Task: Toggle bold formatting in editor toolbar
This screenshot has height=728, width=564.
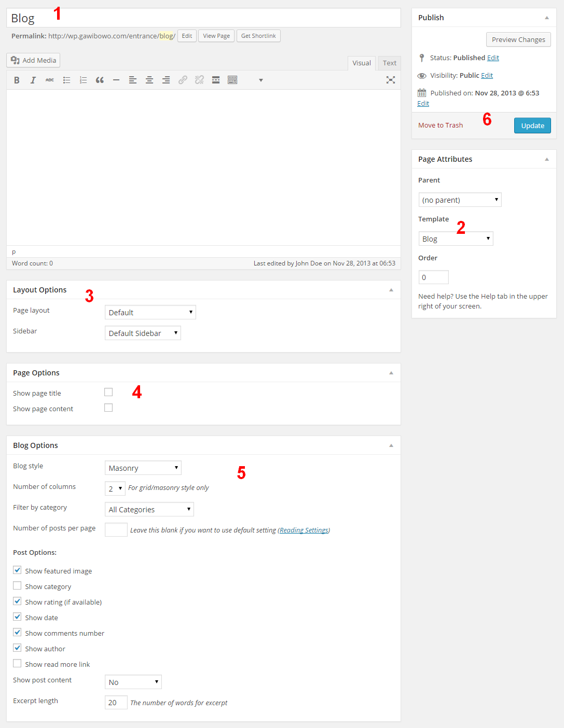Action: (17, 80)
